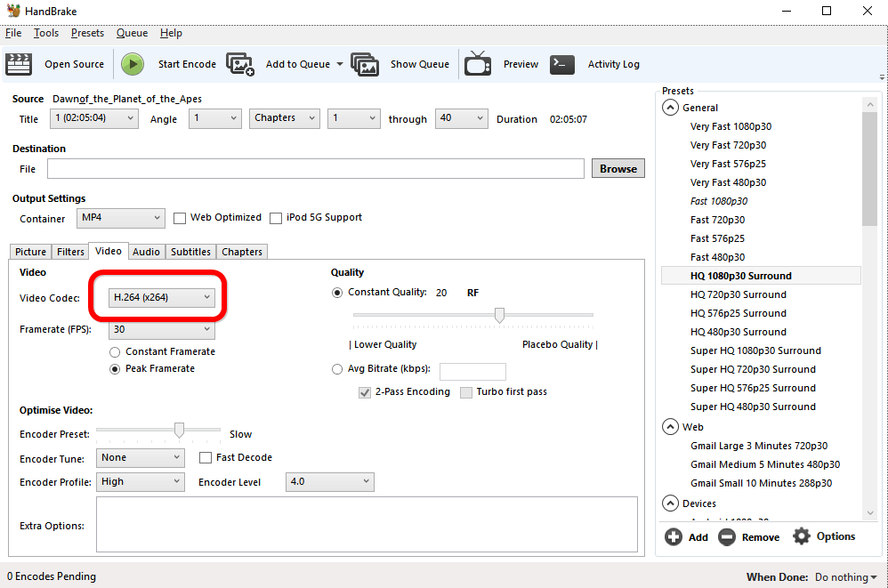Collapse the Web presets group

[670, 427]
